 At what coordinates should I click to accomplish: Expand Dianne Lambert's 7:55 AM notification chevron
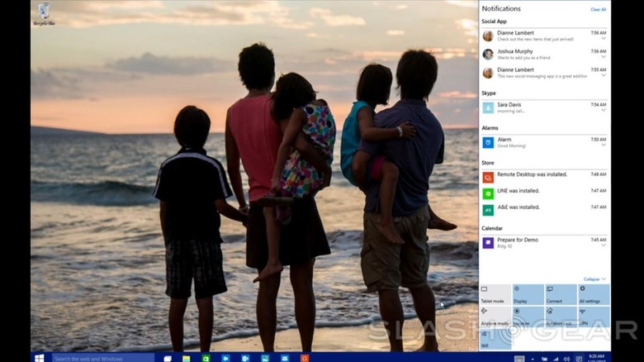[604, 76]
